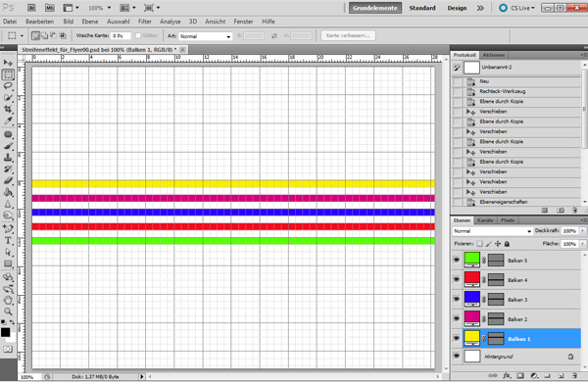Select the Pen tool
The image size is (588, 382).
tap(8, 228)
